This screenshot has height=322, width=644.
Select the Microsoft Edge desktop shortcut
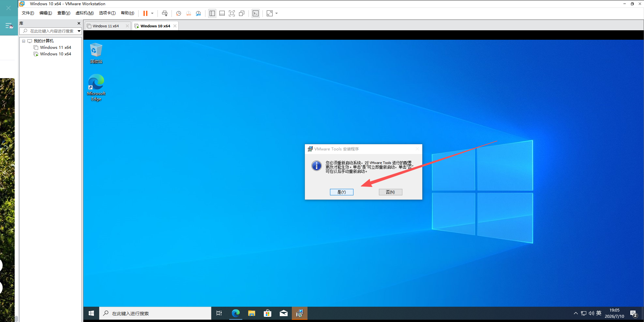click(96, 88)
